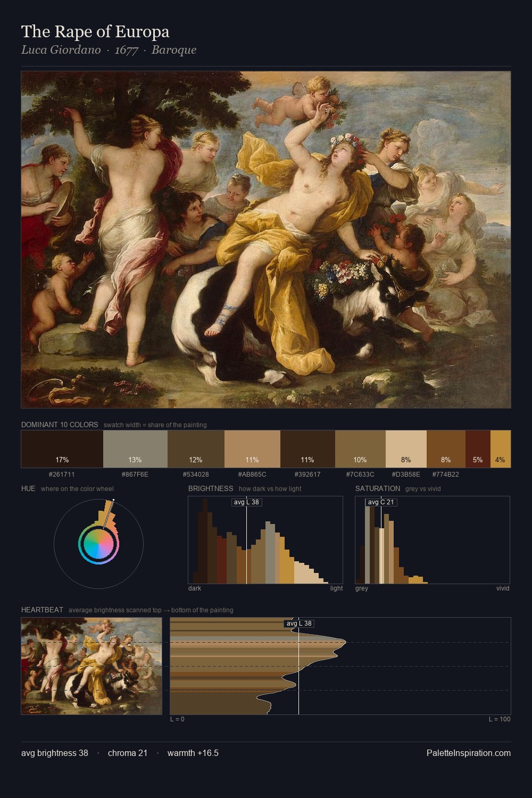Click hex code #867F6E

[135, 475]
